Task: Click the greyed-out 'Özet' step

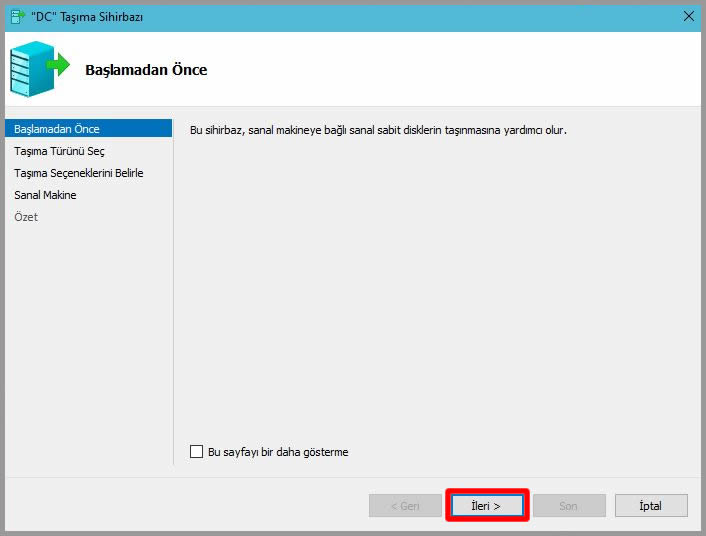Action: tap(26, 217)
